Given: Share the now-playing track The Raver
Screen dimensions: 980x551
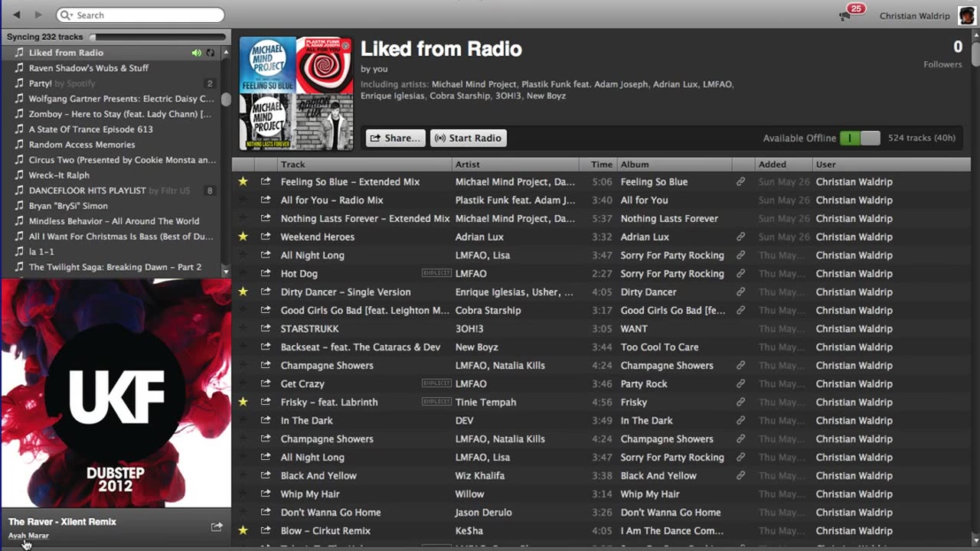Looking at the screenshot, I should 217,527.
